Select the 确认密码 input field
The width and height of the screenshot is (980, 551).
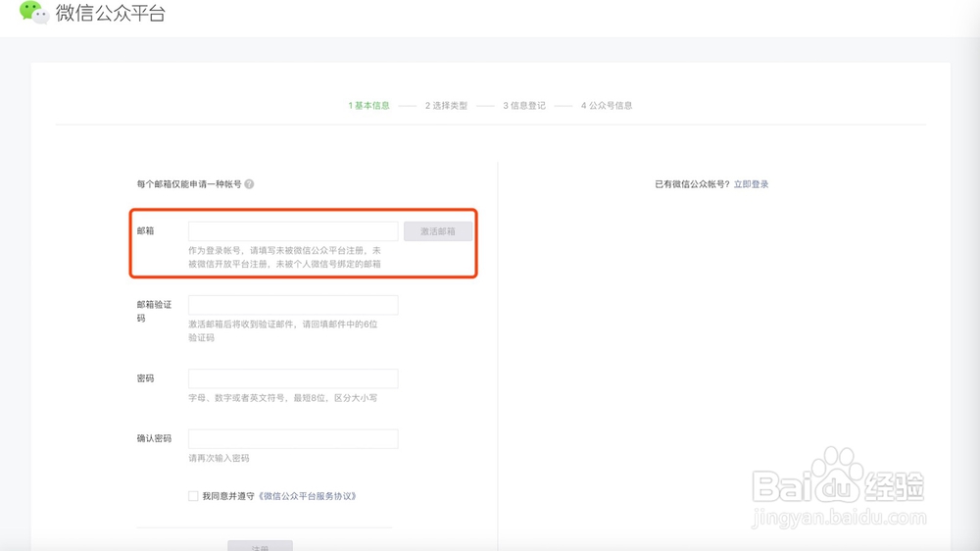(x=293, y=438)
